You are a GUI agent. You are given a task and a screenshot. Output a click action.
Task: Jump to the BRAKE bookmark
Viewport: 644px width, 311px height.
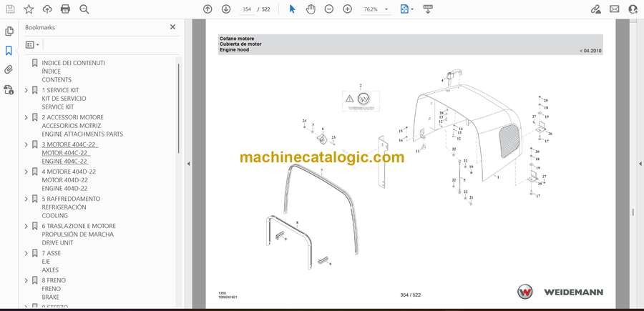click(x=51, y=297)
